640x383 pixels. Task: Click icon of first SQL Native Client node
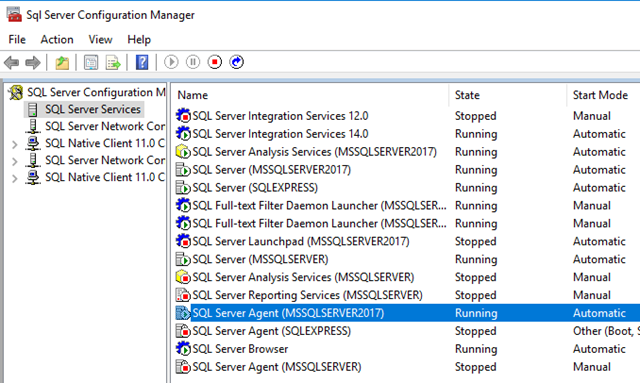pos(33,143)
